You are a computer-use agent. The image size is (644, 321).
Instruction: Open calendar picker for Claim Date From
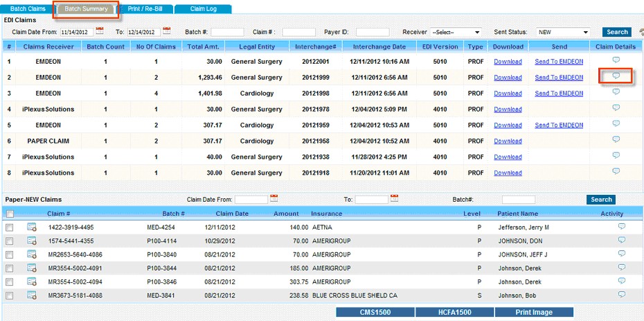[100, 31]
